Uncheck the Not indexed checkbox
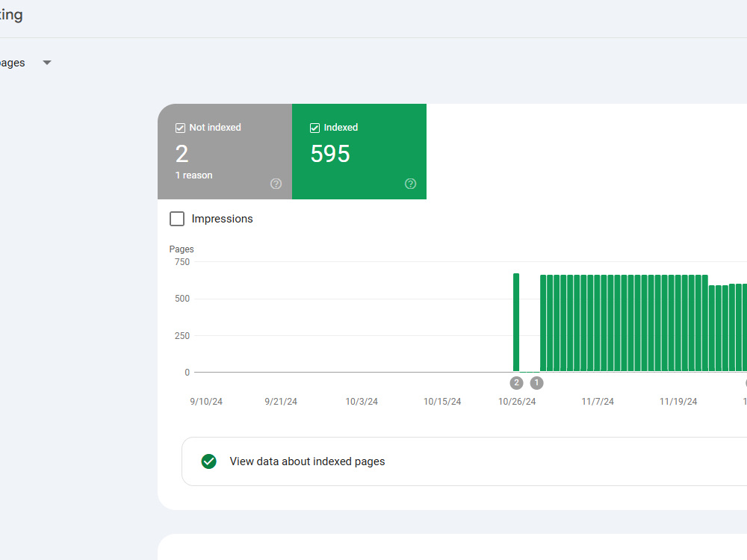 (x=180, y=128)
